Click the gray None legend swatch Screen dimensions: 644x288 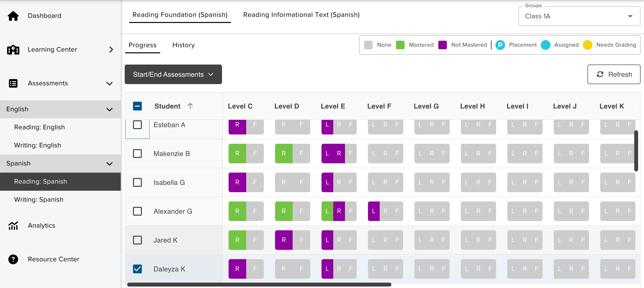(368, 45)
